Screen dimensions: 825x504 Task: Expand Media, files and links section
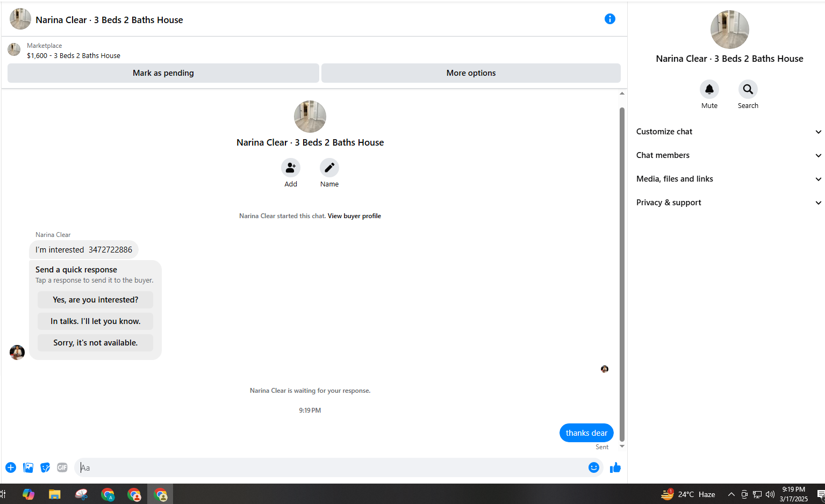(729, 179)
